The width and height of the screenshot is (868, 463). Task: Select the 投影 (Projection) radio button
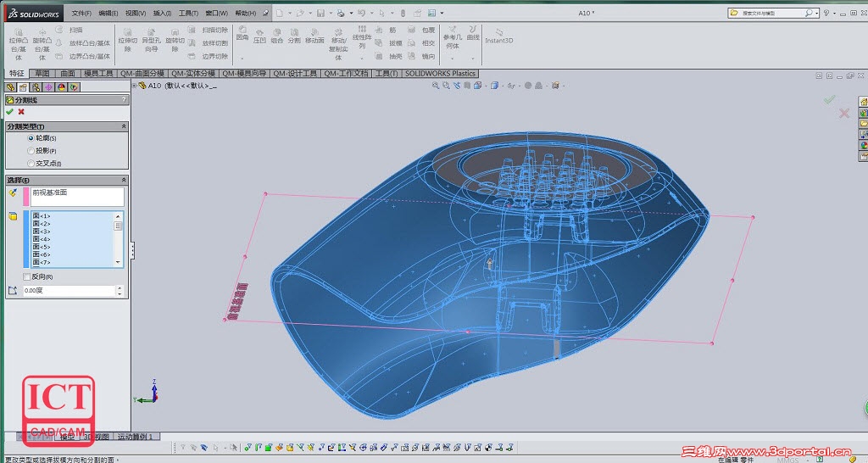click(31, 151)
